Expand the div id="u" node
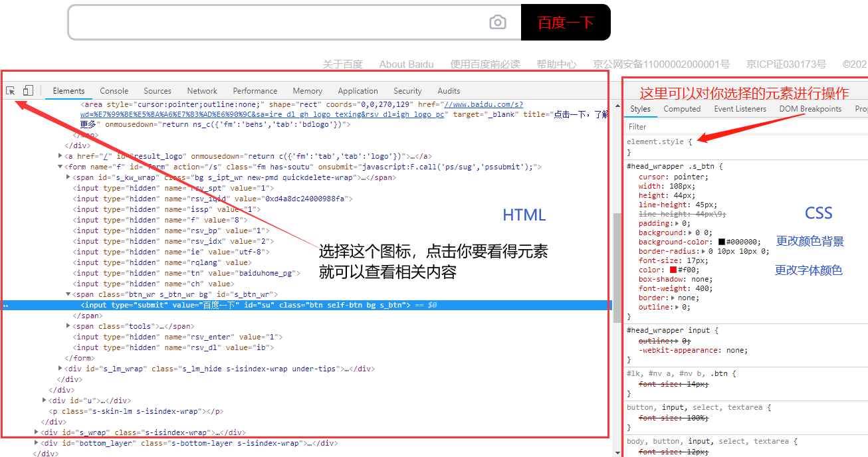This screenshot has height=457, width=868. (x=45, y=401)
